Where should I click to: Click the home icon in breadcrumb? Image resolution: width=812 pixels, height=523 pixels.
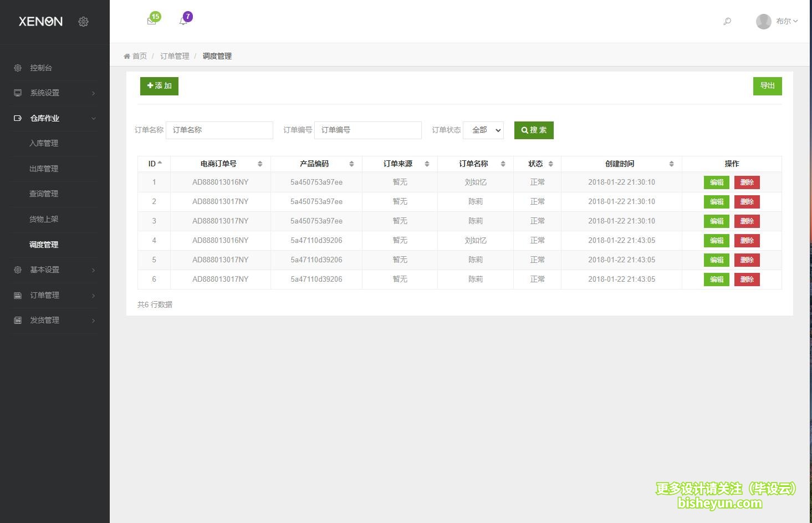click(127, 56)
